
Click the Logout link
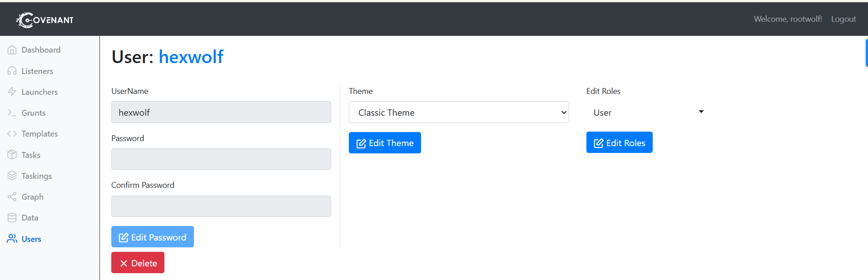click(x=843, y=19)
